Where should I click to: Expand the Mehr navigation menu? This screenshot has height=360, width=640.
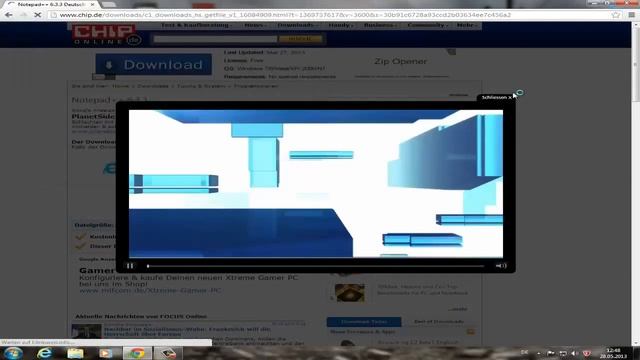click(466, 25)
